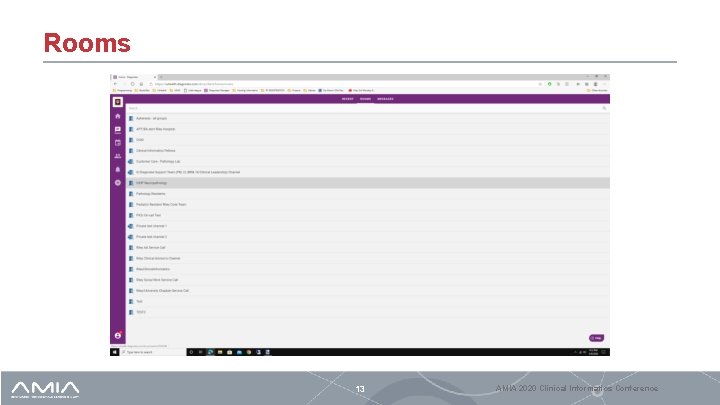Open the notifications bell sidebar icon
Screen dimensions: 720x405
coord(118,169)
